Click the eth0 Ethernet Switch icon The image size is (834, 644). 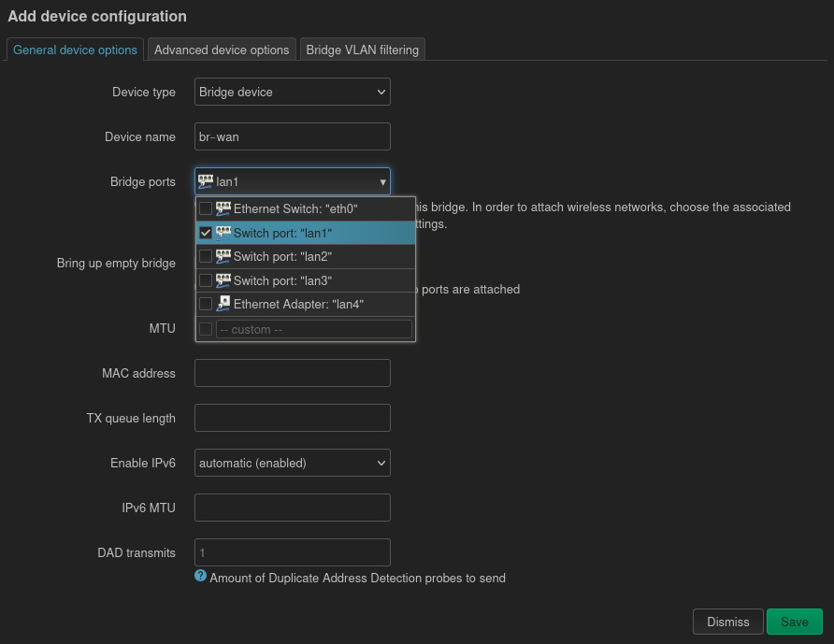(x=223, y=208)
